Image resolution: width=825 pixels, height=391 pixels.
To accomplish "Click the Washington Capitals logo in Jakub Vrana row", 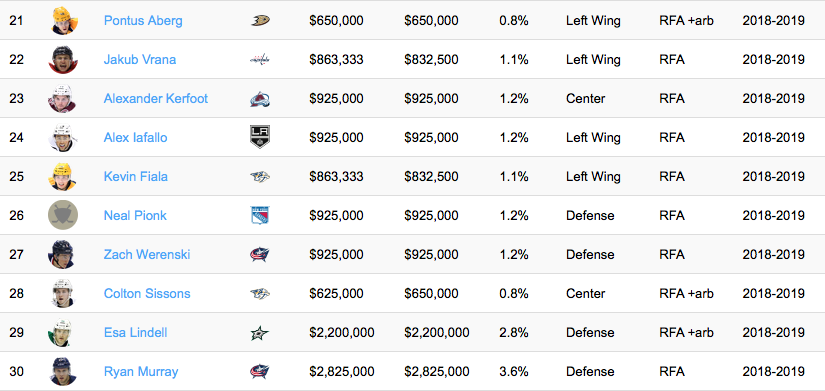I will [x=260, y=59].
